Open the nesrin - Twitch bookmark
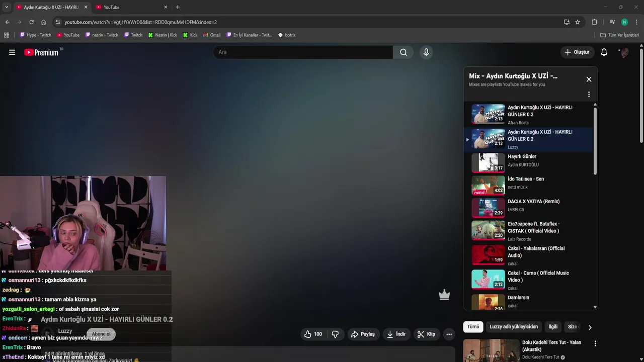Viewport: 644px width, 362px height. click(x=102, y=35)
